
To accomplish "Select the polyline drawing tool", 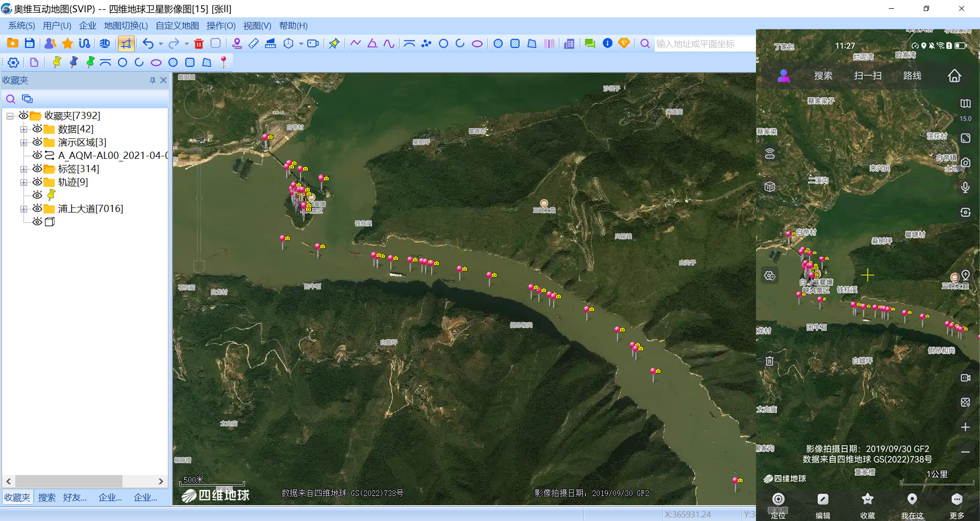I will click(356, 43).
